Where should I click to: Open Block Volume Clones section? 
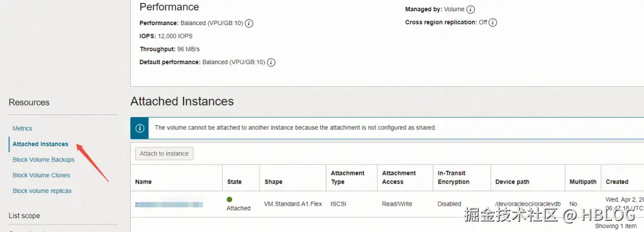point(41,175)
